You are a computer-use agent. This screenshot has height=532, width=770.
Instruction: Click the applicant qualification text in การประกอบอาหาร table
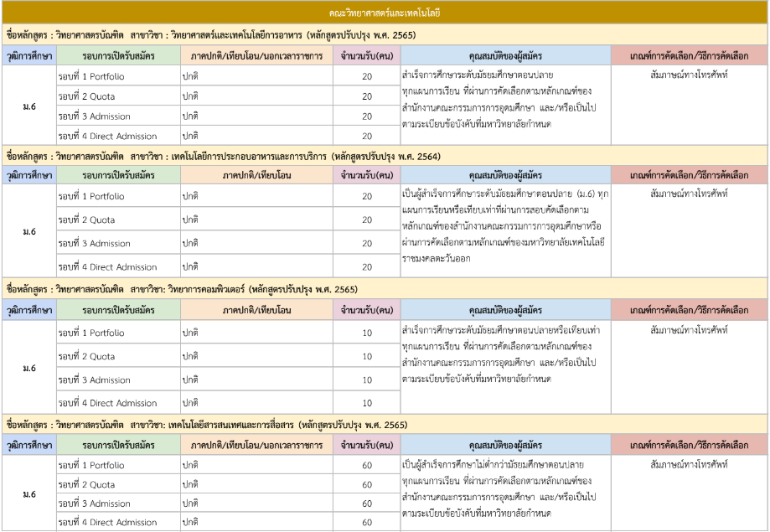click(x=505, y=226)
